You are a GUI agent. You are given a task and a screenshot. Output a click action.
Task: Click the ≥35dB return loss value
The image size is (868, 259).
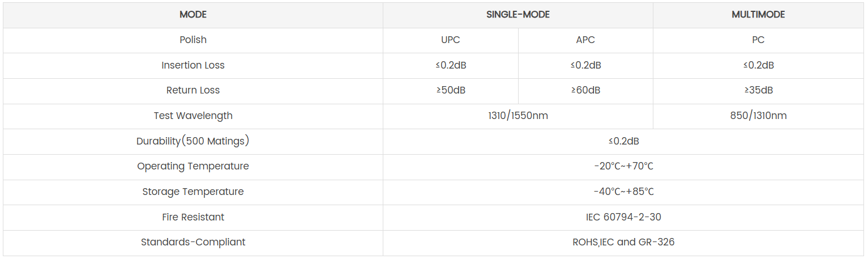(758, 91)
